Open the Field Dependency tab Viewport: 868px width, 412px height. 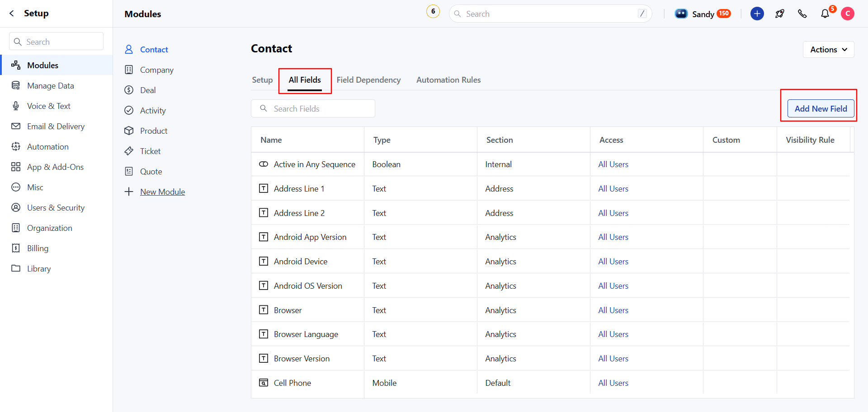click(x=368, y=80)
